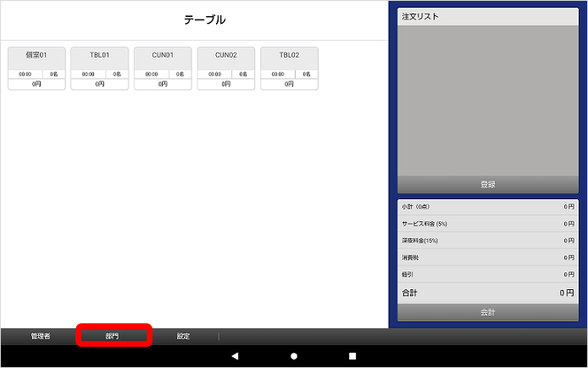Select counter seat CUN02 tile
Screen dimensions: 588x368
[x=226, y=68]
